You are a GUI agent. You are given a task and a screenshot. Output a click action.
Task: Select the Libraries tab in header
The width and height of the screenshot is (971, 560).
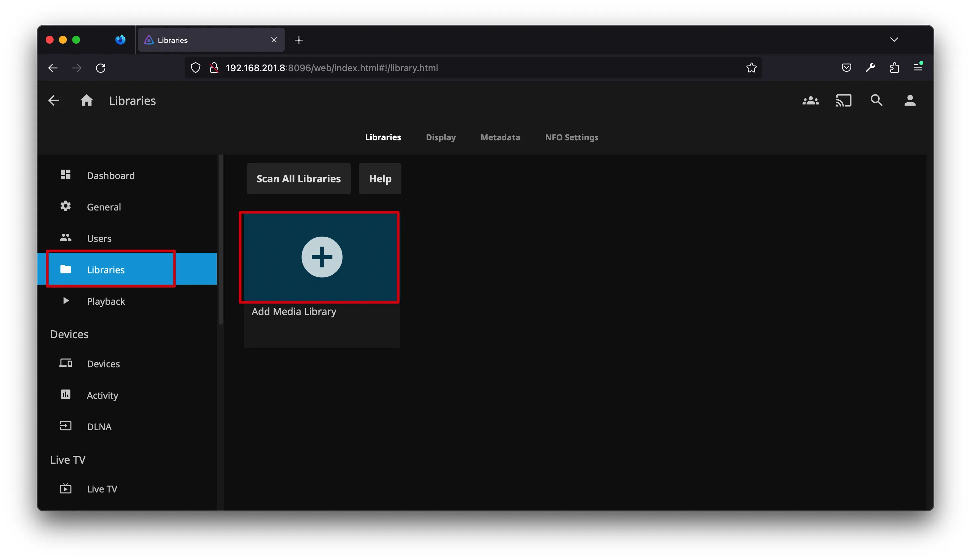point(383,137)
